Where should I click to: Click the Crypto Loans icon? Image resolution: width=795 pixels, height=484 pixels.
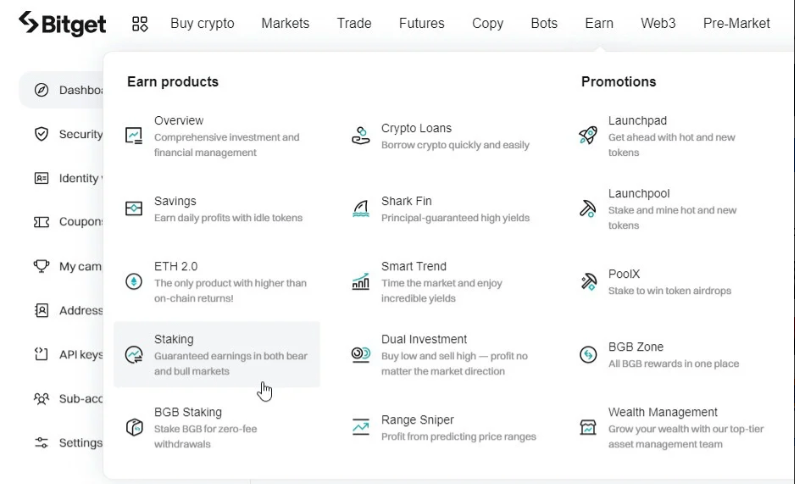click(x=361, y=136)
